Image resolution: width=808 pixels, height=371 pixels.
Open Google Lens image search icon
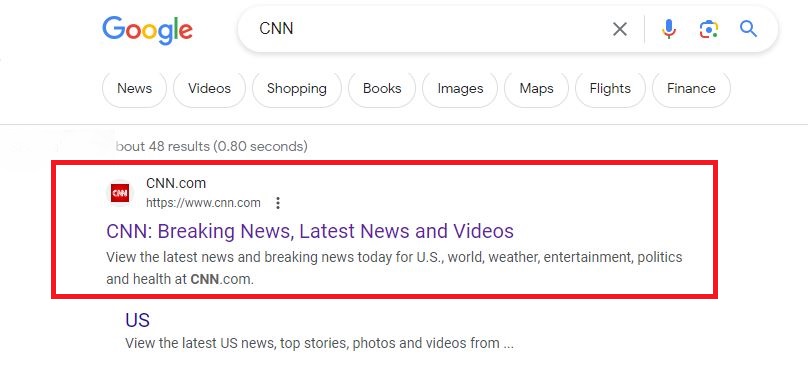coord(709,29)
